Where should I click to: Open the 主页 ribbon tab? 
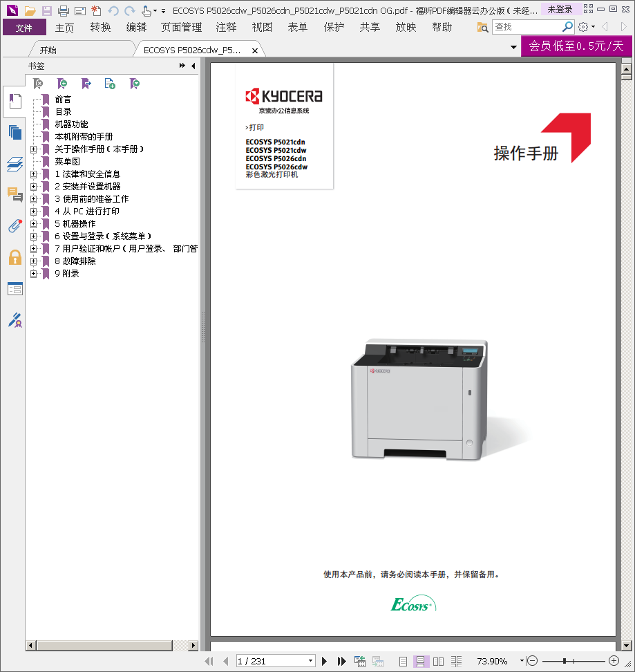tap(64, 28)
